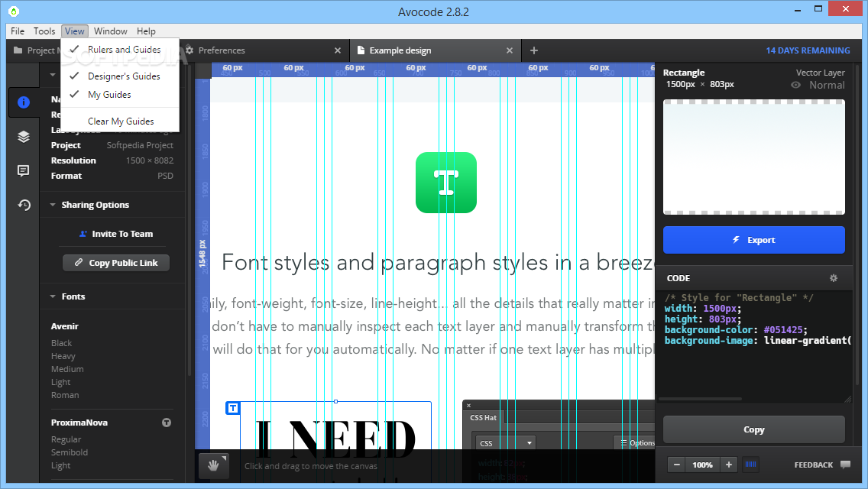This screenshot has width=868, height=489.
Task: Select the hand pan tool
Action: point(214,465)
